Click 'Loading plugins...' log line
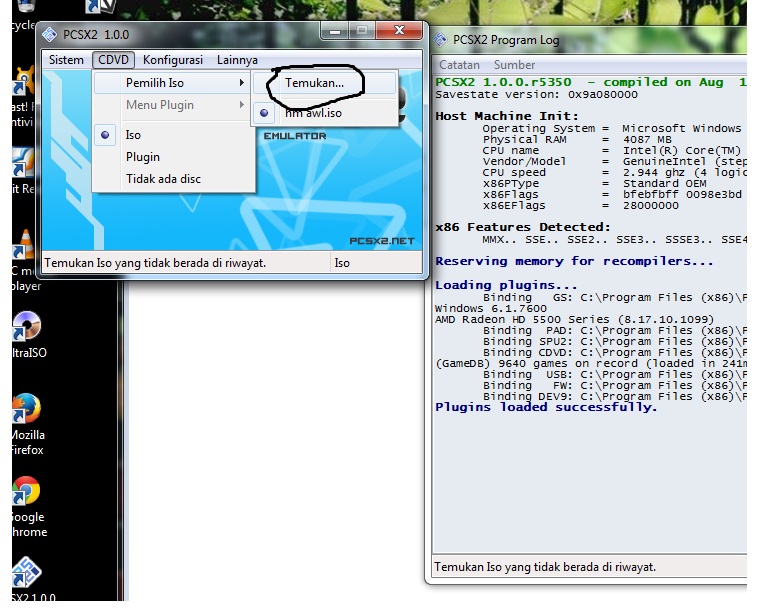 pyautogui.click(x=506, y=285)
